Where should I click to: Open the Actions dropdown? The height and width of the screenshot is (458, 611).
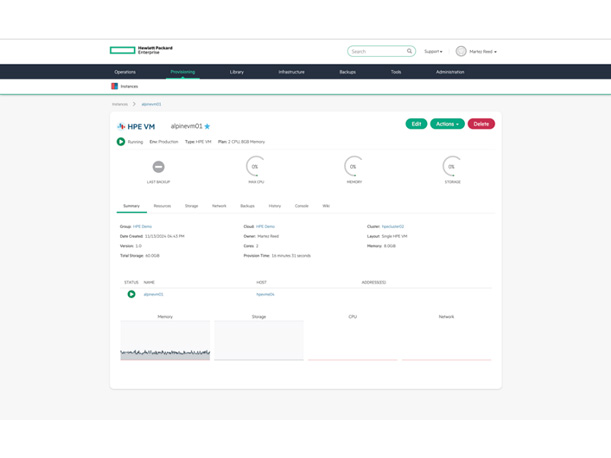point(447,124)
